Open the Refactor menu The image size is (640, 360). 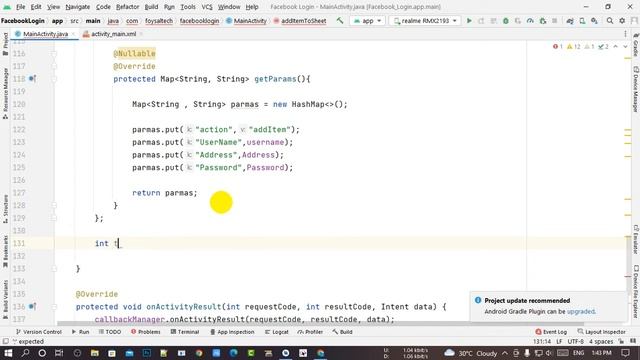(127, 7)
